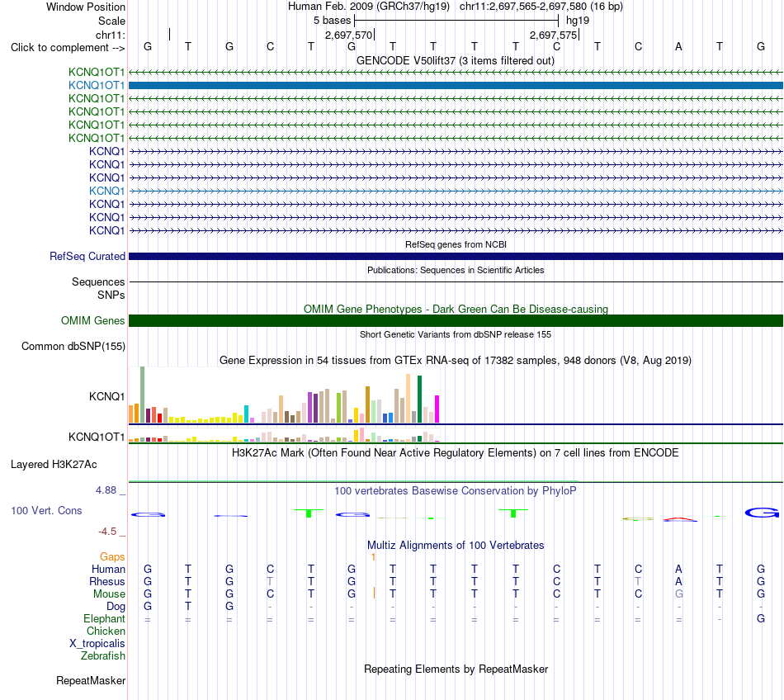Click the red A logo in conservation track
The image size is (784, 700).
tap(679, 518)
